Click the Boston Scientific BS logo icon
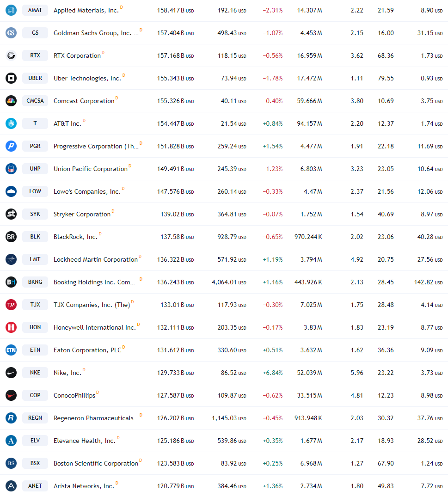This screenshot has height=497, width=448. 11,463
